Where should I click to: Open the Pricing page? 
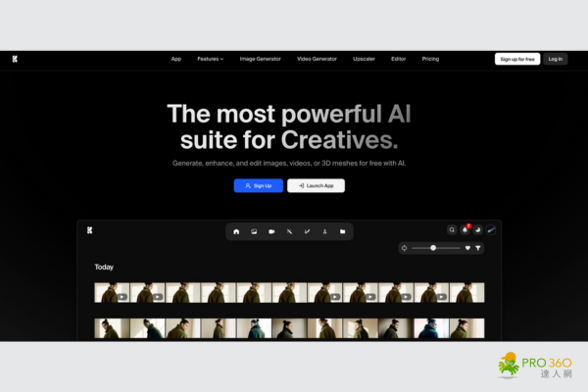pos(430,59)
